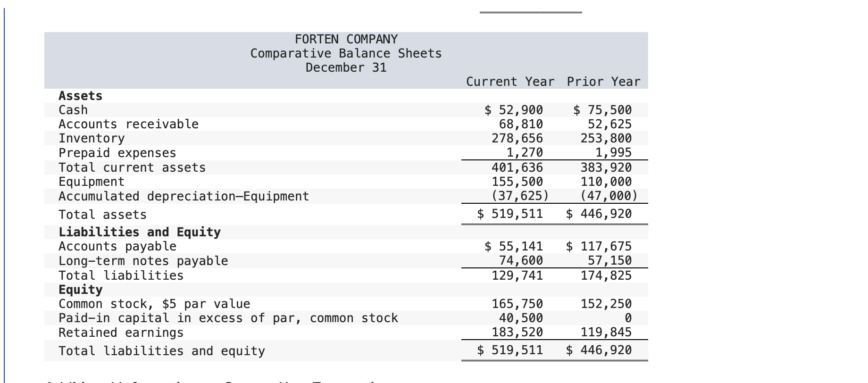Image resolution: width=868 pixels, height=383 pixels.
Task: Click Total liabilities and equity label
Action: pyautogui.click(x=162, y=351)
